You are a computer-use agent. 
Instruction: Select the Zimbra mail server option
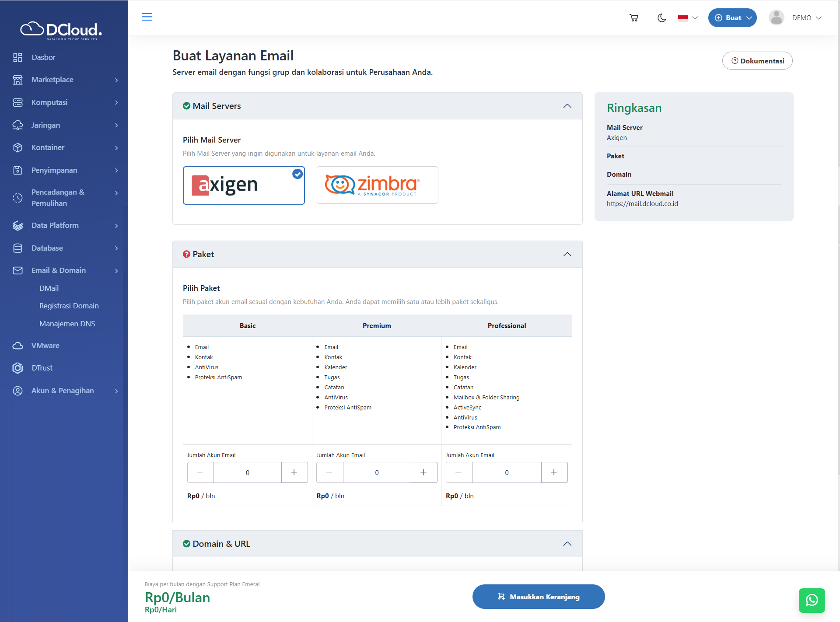(x=377, y=185)
